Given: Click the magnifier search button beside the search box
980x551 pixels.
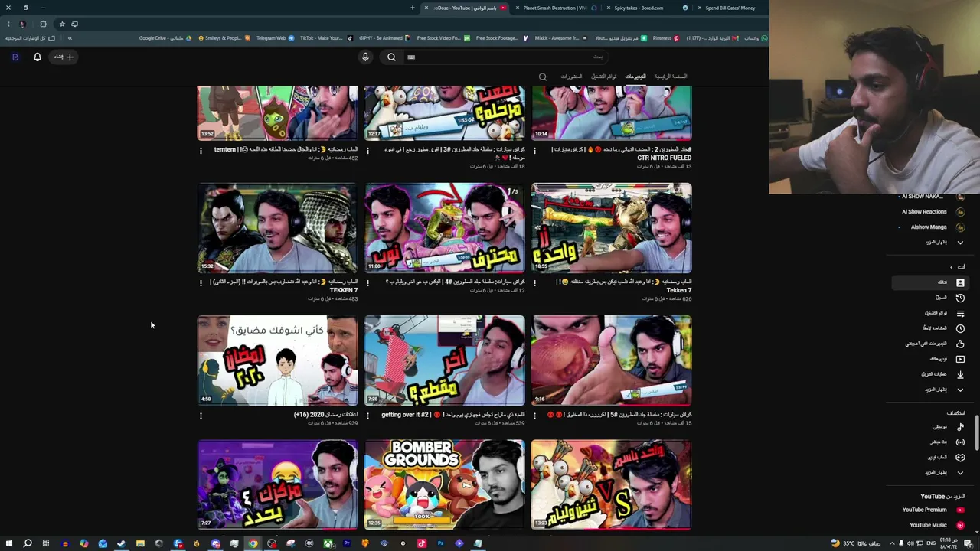Looking at the screenshot, I should 391,57.
